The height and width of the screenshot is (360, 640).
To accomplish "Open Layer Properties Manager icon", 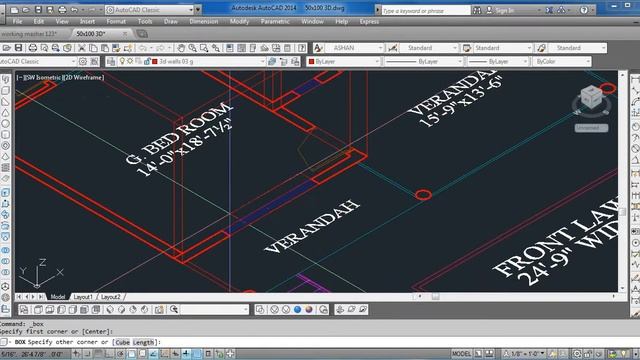I will click(111, 62).
